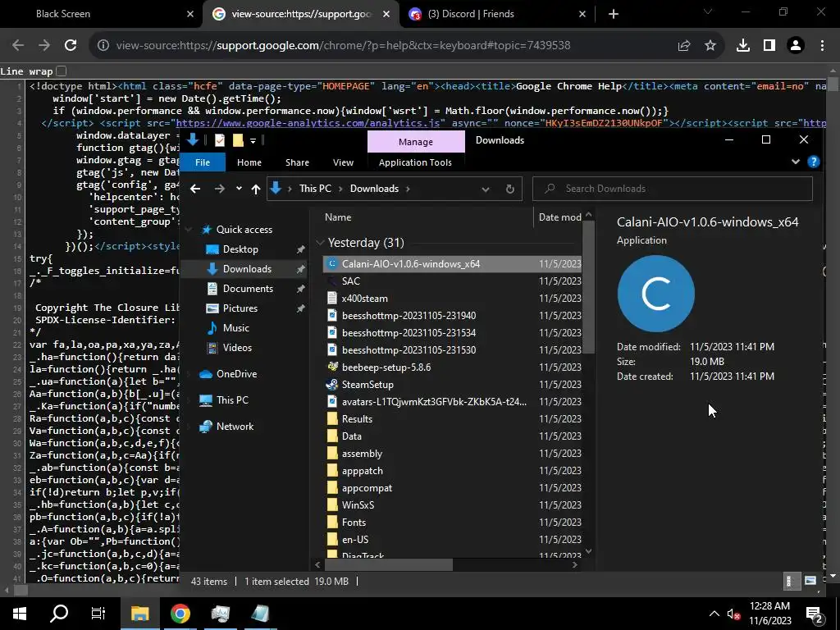Switch to the Discord Friends tab

(496, 14)
